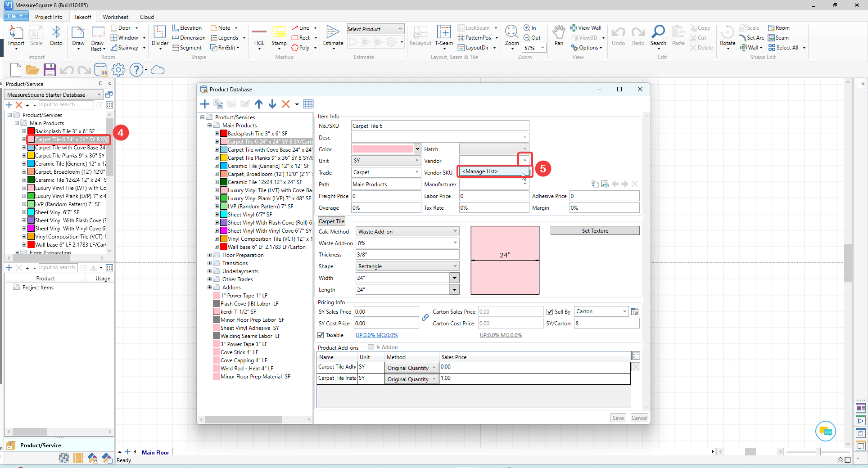This screenshot has height=468, width=868.
Task: Delete product with orange X in database
Action: pyautogui.click(x=286, y=104)
